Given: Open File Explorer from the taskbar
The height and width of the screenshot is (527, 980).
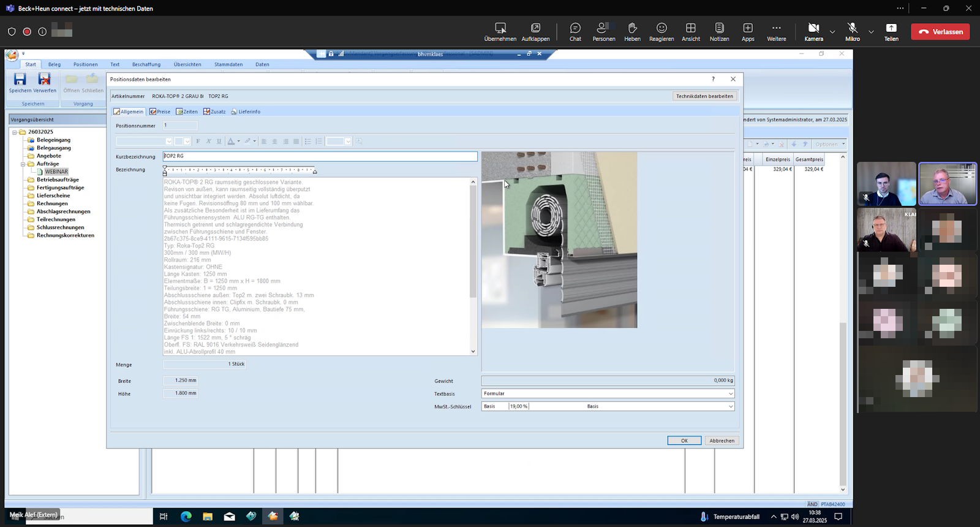Looking at the screenshot, I should click(208, 517).
